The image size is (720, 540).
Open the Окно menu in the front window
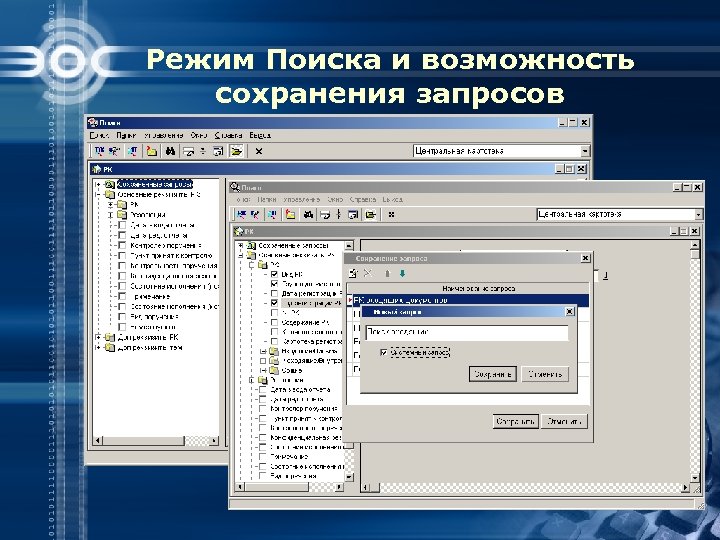(335, 200)
